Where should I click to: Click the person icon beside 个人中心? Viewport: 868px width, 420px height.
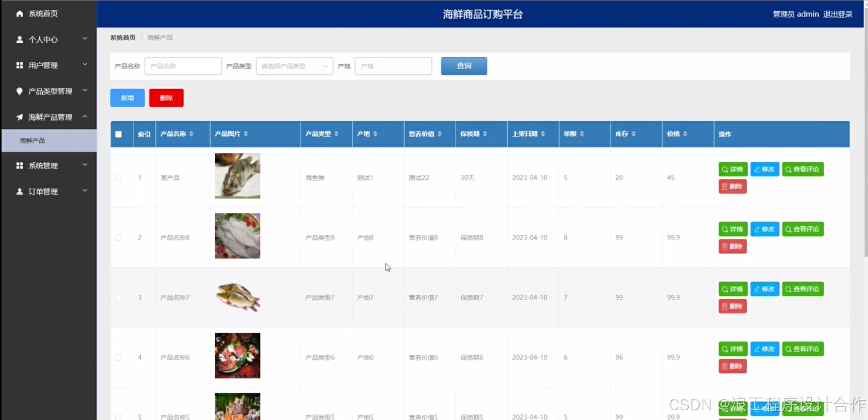click(20, 39)
